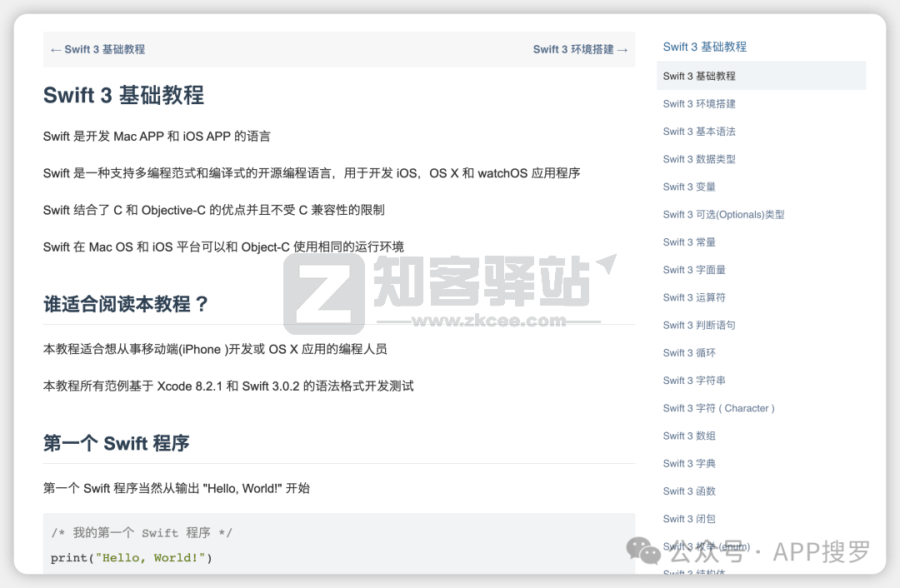Open the Swift 3 闭包 page

click(689, 518)
